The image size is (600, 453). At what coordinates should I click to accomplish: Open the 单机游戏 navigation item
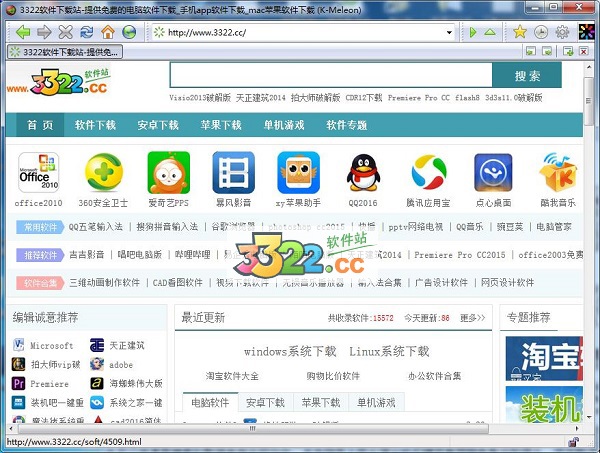point(284,125)
